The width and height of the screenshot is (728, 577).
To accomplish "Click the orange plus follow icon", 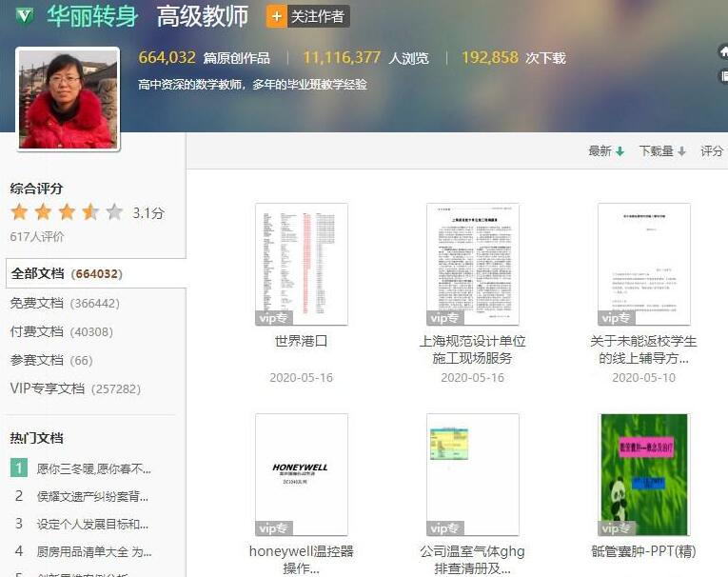I will (x=277, y=16).
